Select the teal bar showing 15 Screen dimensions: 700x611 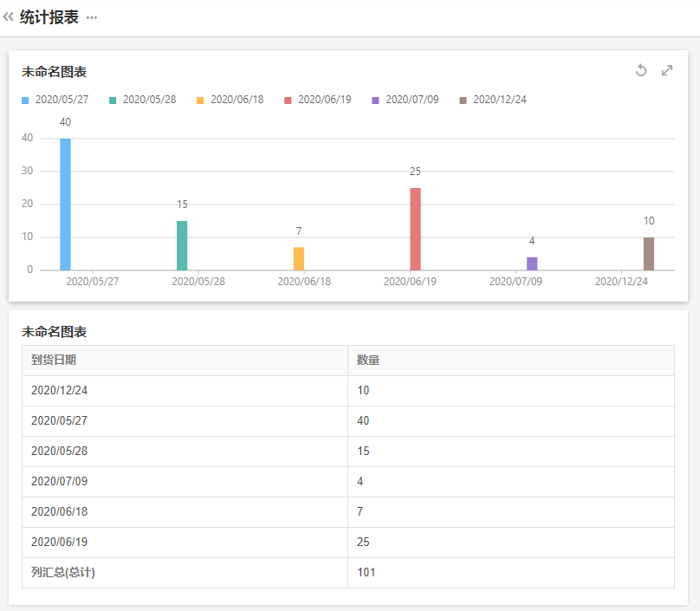[182, 245]
